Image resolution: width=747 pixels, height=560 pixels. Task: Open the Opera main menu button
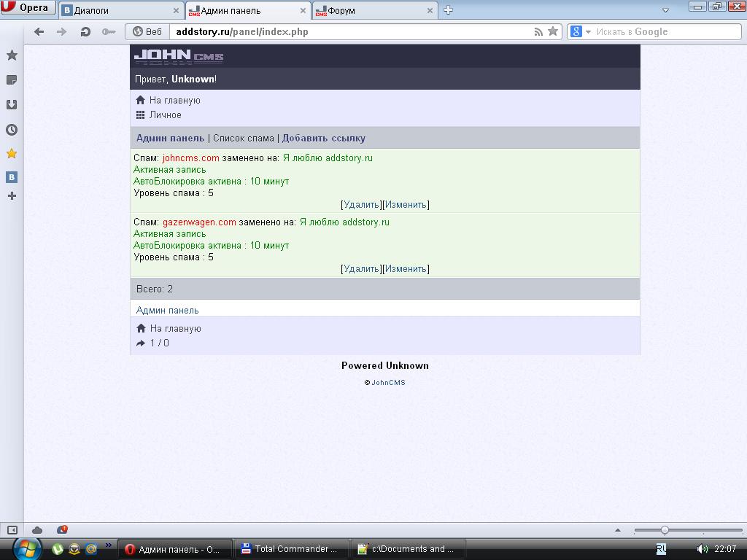[x=28, y=8]
